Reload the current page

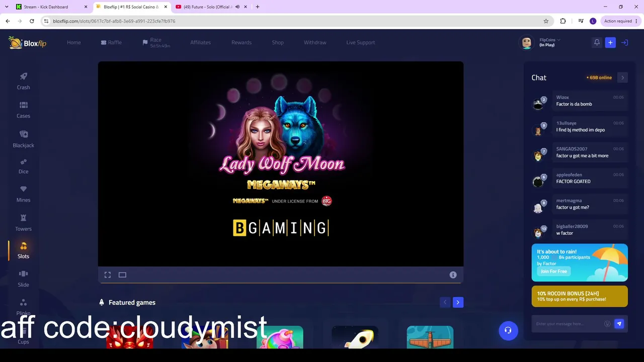pos(32,21)
